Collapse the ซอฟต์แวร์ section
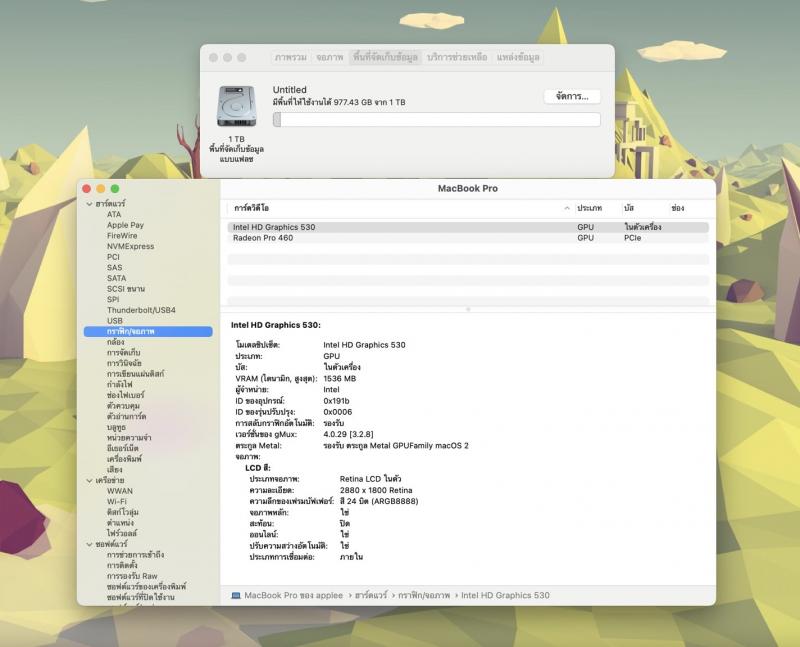 point(89,544)
